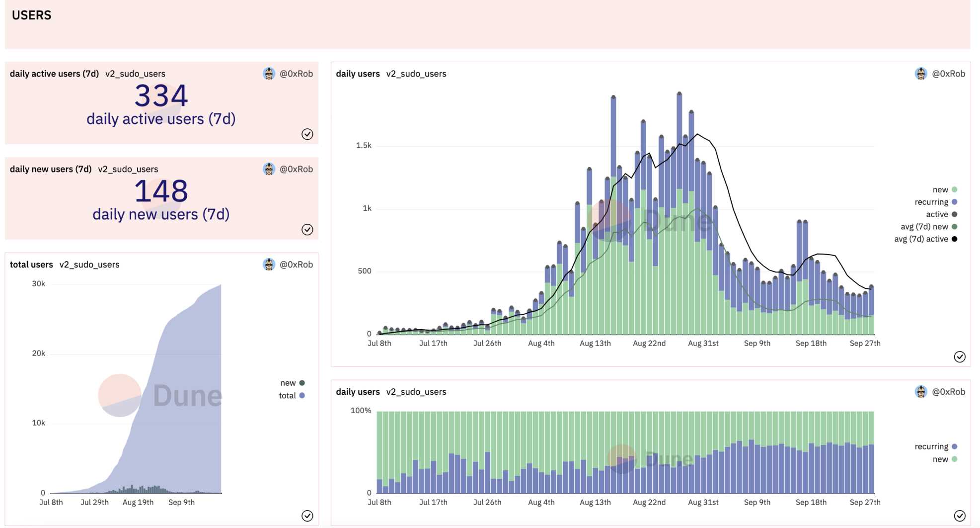
Task: Click the green 'new' color dot in top chart legend
Action: pyautogui.click(x=954, y=189)
